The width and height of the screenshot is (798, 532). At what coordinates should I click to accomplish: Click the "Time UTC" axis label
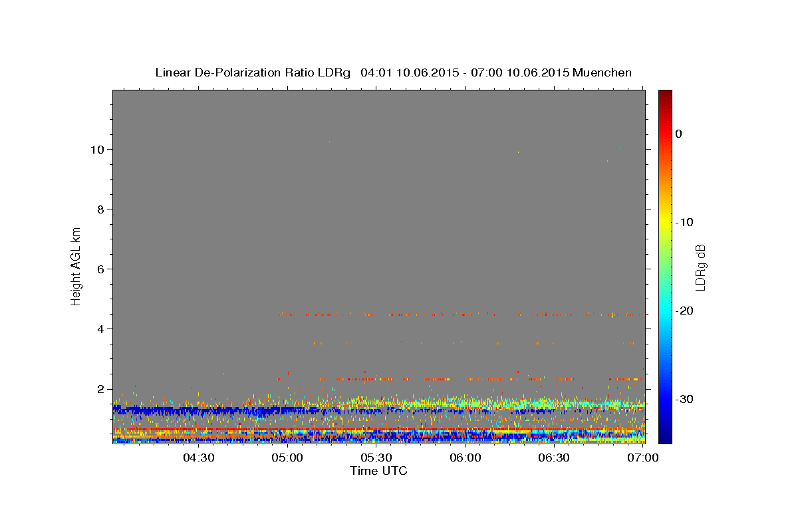[378, 471]
